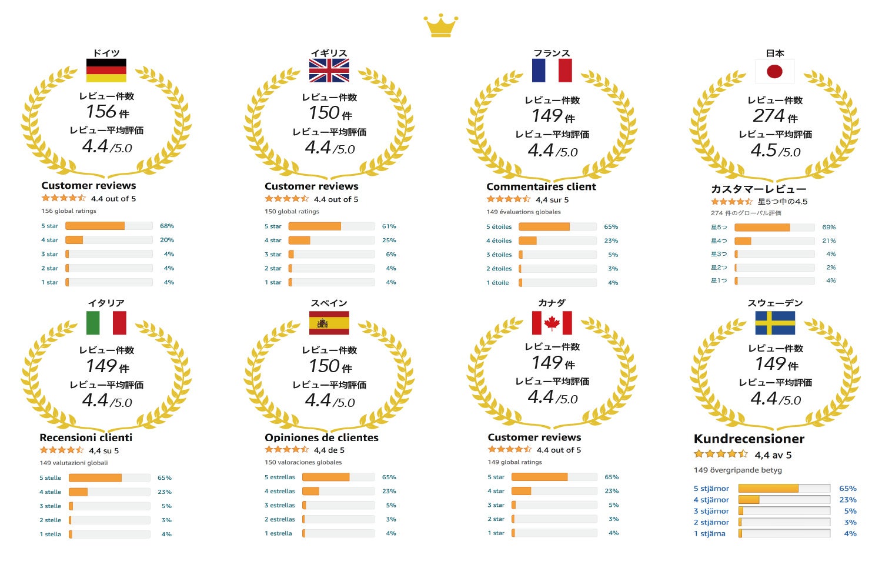882x588 pixels.
Task: Click the United Kingdom Union Jack flag
Action: point(329,71)
